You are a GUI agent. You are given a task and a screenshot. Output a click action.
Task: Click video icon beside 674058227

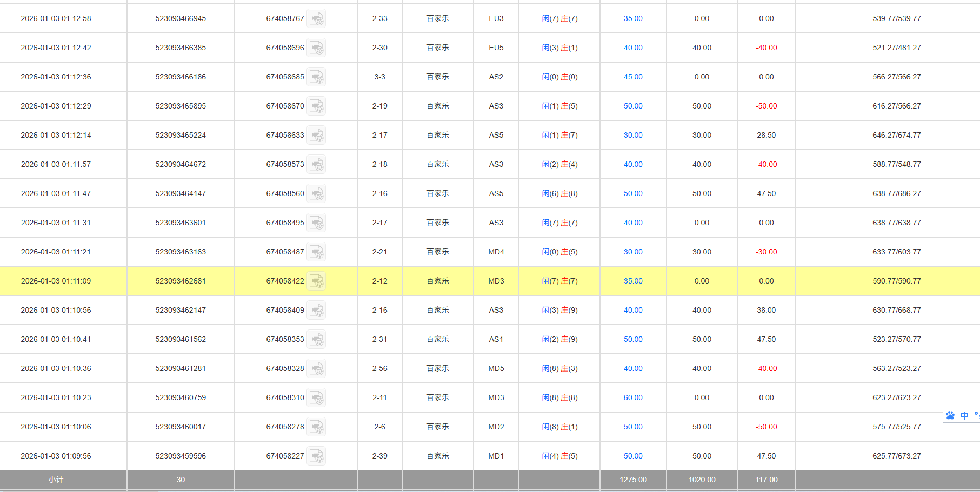tap(316, 456)
